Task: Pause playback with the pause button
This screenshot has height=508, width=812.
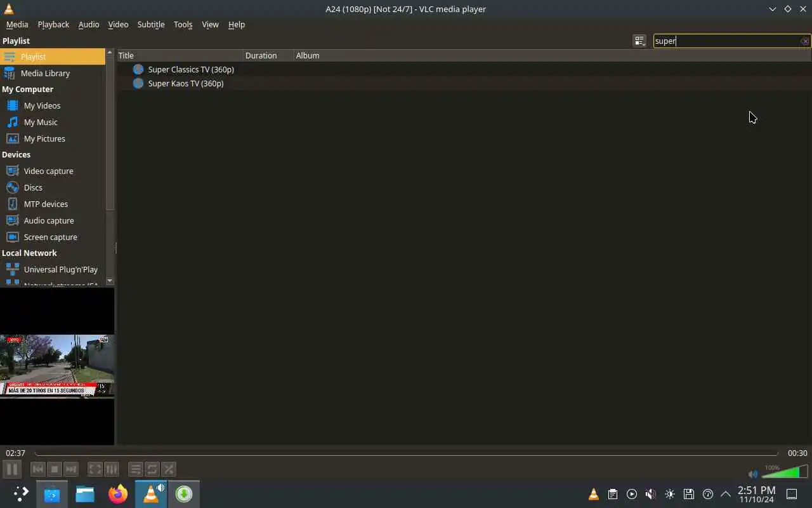Action: [x=11, y=469]
